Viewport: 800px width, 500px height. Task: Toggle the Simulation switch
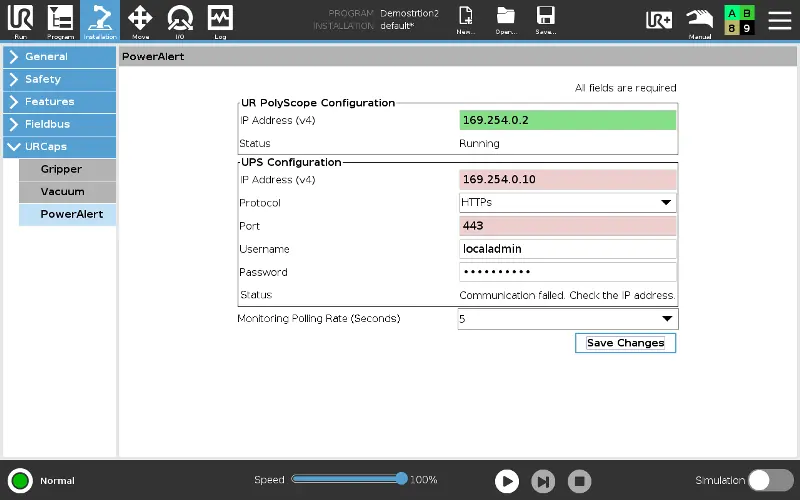tap(771, 480)
